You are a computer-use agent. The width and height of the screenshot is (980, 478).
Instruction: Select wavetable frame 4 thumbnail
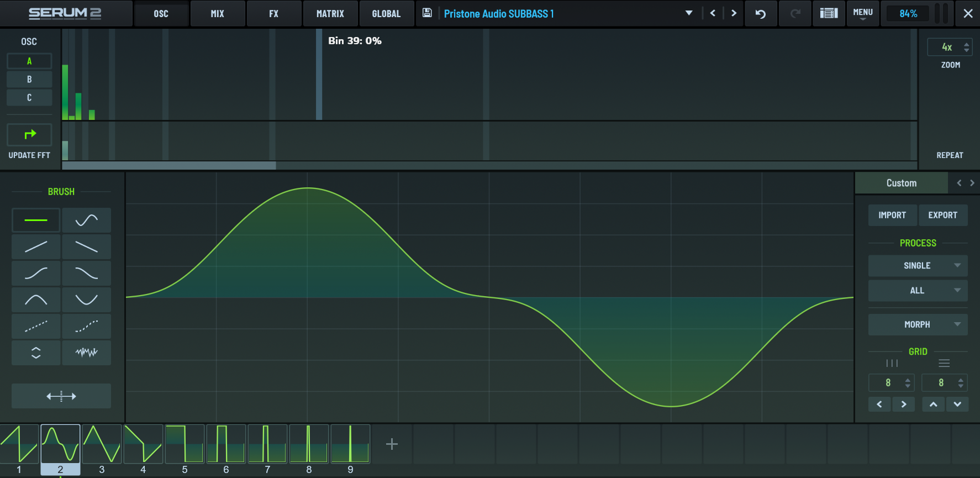click(x=143, y=444)
